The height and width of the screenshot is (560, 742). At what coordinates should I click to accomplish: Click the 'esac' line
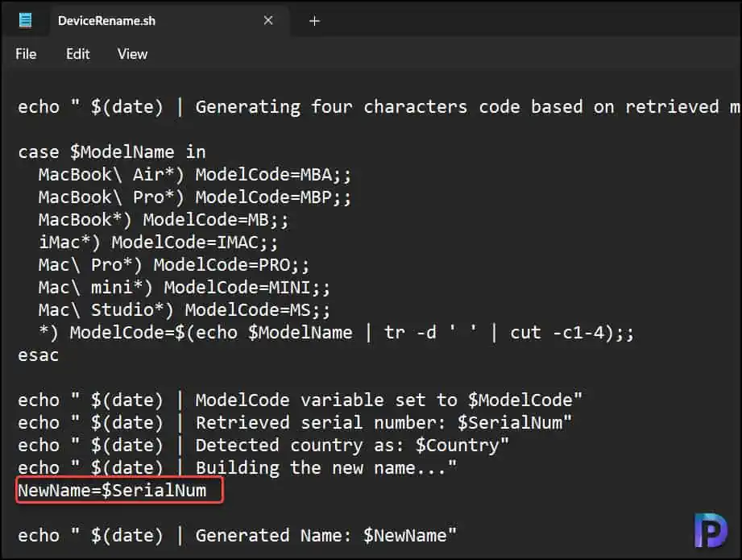[39, 355]
